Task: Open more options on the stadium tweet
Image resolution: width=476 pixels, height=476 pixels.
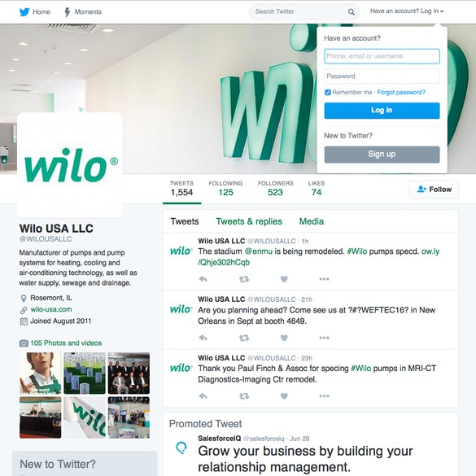Action: tap(324, 279)
